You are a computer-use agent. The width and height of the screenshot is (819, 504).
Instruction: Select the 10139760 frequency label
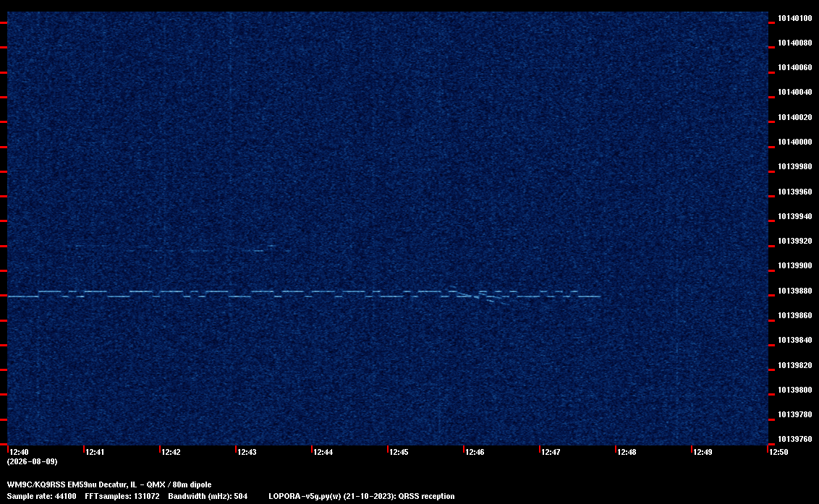795,439
